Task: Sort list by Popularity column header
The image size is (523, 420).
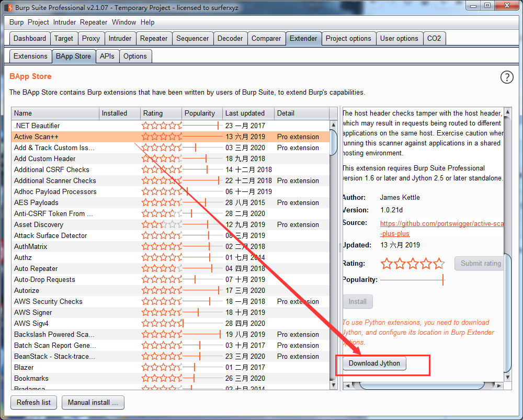Action: 202,113
